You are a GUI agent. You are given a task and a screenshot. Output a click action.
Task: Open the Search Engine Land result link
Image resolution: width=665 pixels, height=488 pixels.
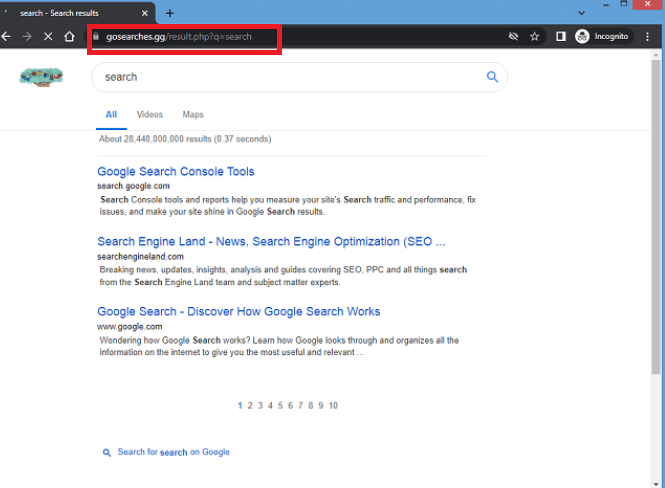[271, 242]
